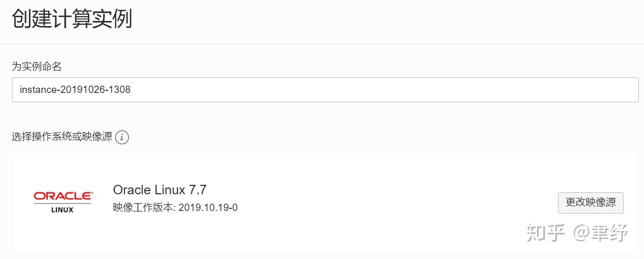644x259 pixels.
Task: Click the 2019.10.19-0 build version number
Action: pos(208,207)
